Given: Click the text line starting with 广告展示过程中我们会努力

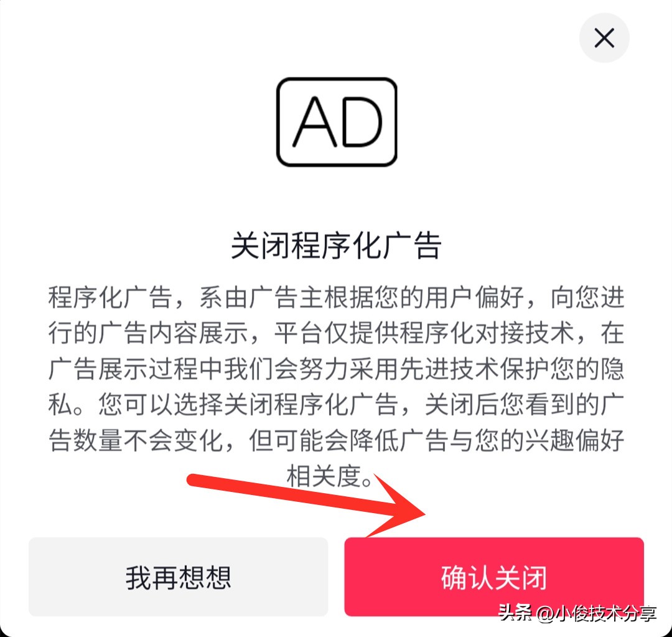Looking at the screenshot, I should tap(337, 369).
